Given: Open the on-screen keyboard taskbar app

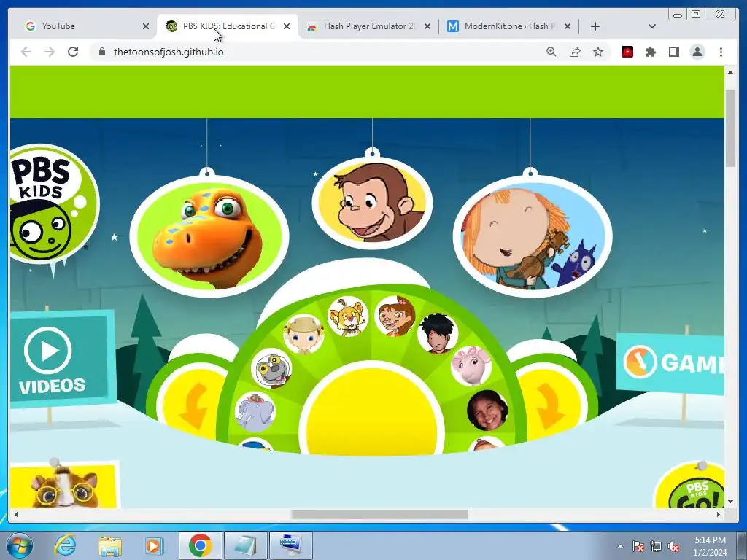Looking at the screenshot, I should pyautogui.click(x=291, y=545).
